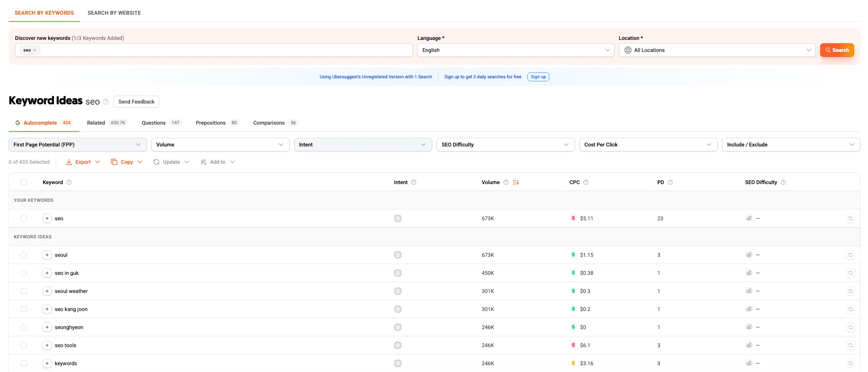Open the Keyword column info icon
This screenshot has width=868, height=372.
(69, 182)
